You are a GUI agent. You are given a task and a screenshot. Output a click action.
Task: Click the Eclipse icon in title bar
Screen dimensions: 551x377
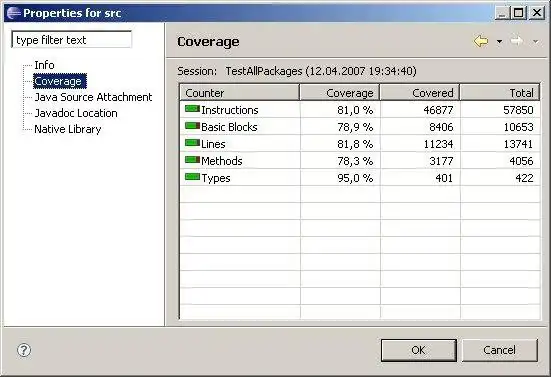click(x=13, y=13)
